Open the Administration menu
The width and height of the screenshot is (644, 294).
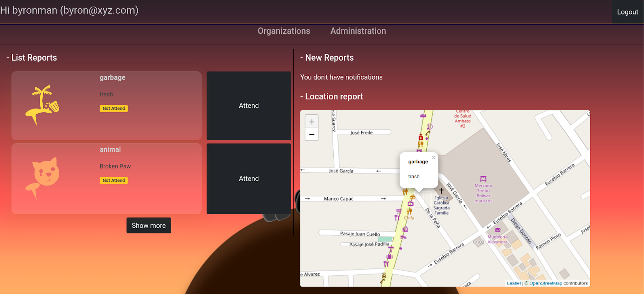click(358, 31)
